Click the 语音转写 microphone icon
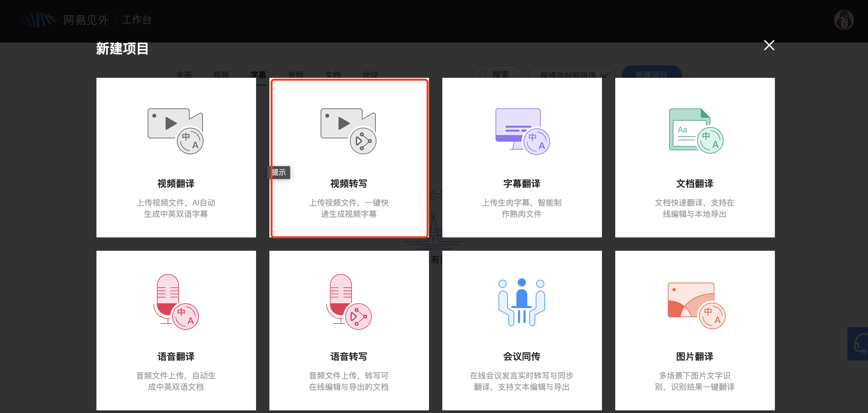Image resolution: width=868 pixels, height=413 pixels. click(x=349, y=302)
